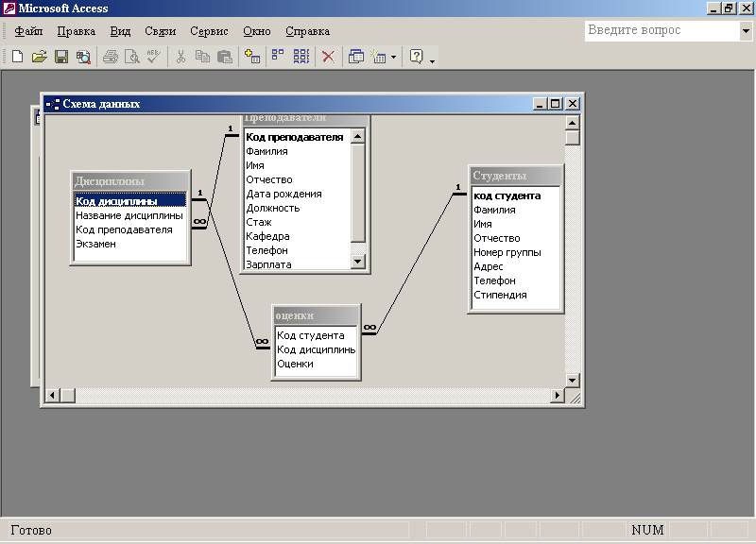Screen dimensions: 756x544
Task: Select the Должность field
Action: (x=298, y=208)
